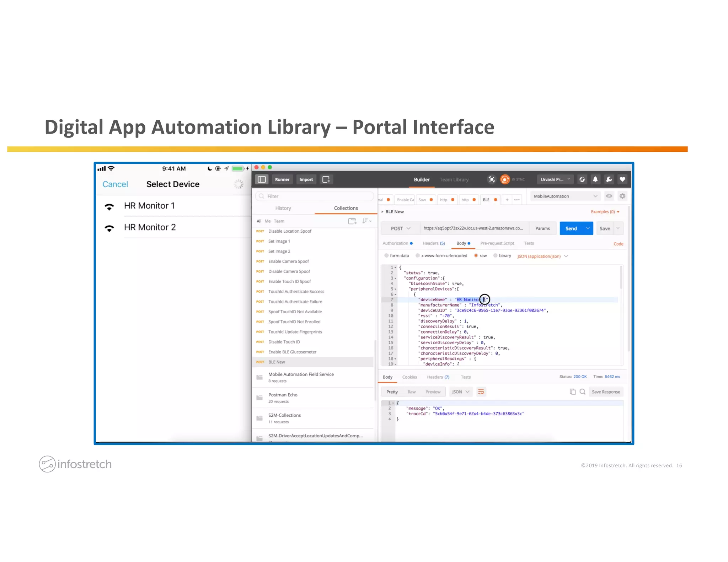
Task: Filter collections by Team
Action: 279,221
